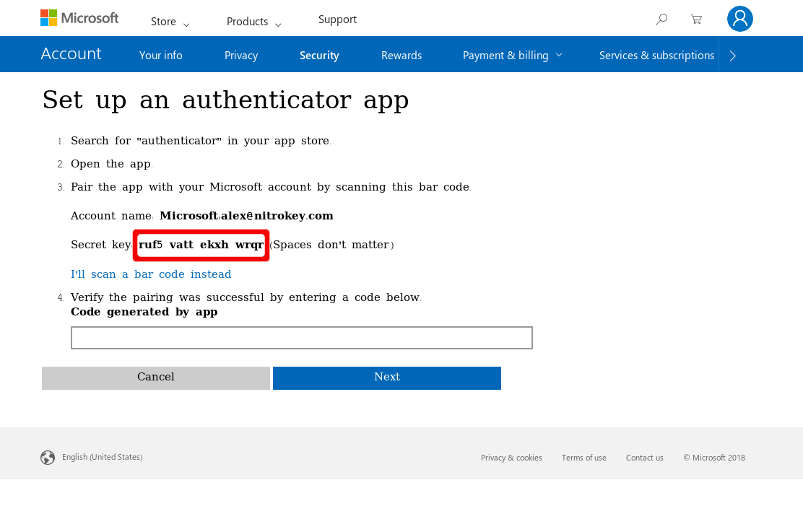Click the globe language icon
Screen dimensions: 803x532
(x=48, y=458)
